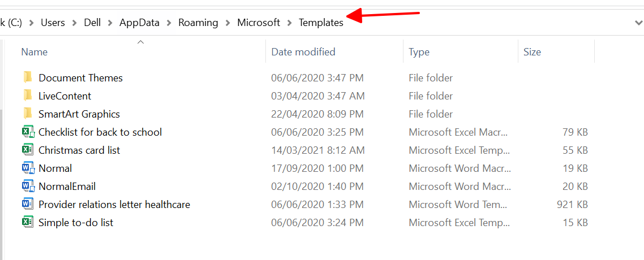The height and width of the screenshot is (260, 644).
Task: Click the date 17/09/2020 1:00 PM
Action: click(x=317, y=168)
